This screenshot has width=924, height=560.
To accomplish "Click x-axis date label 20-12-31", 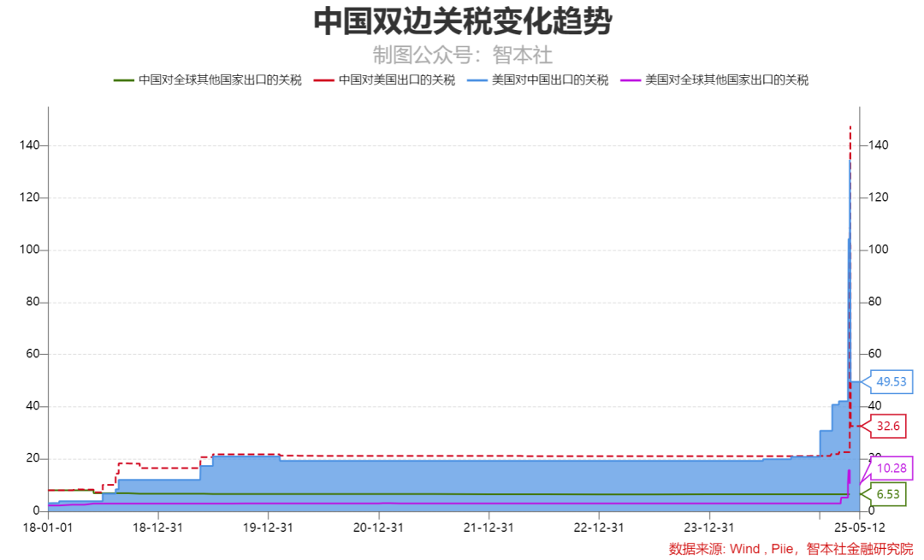I will [x=378, y=528].
